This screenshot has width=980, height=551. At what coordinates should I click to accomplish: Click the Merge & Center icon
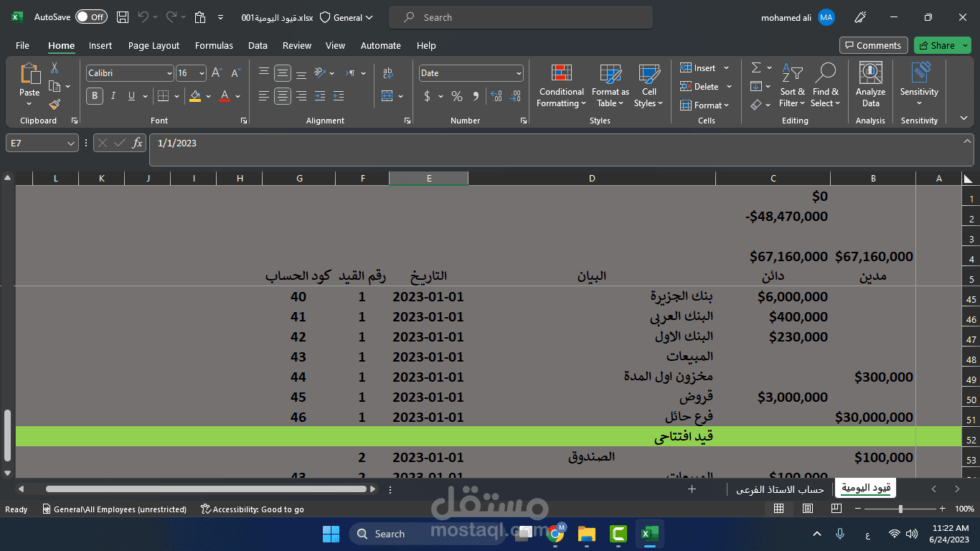coord(387,96)
